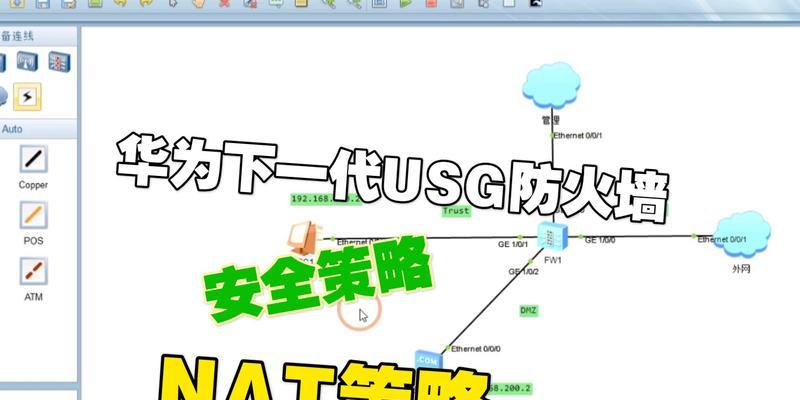Select the .com server device on canvas

pos(428,359)
